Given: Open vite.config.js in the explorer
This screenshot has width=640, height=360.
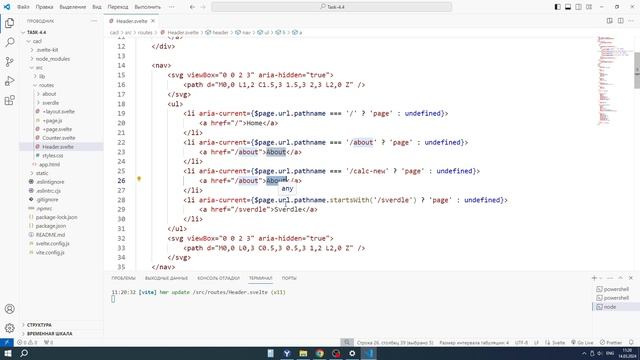Looking at the screenshot, I should click(50, 252).
